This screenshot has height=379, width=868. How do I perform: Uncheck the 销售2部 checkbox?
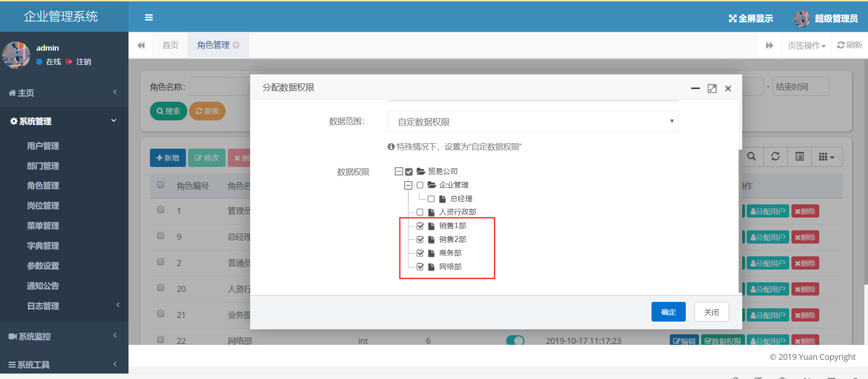click(x=420, y=239)
